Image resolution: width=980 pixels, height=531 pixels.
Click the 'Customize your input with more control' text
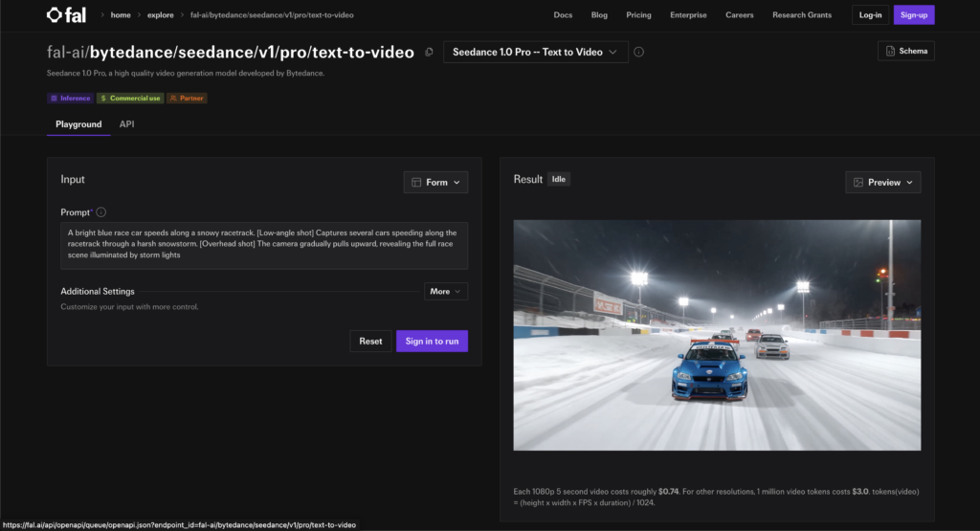click(129, 307)
